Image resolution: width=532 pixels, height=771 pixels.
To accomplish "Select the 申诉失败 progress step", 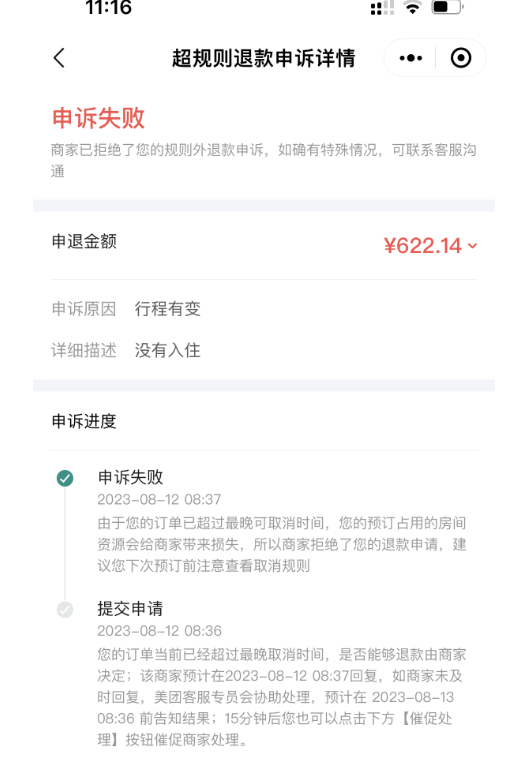I will [x=130, y=477].
